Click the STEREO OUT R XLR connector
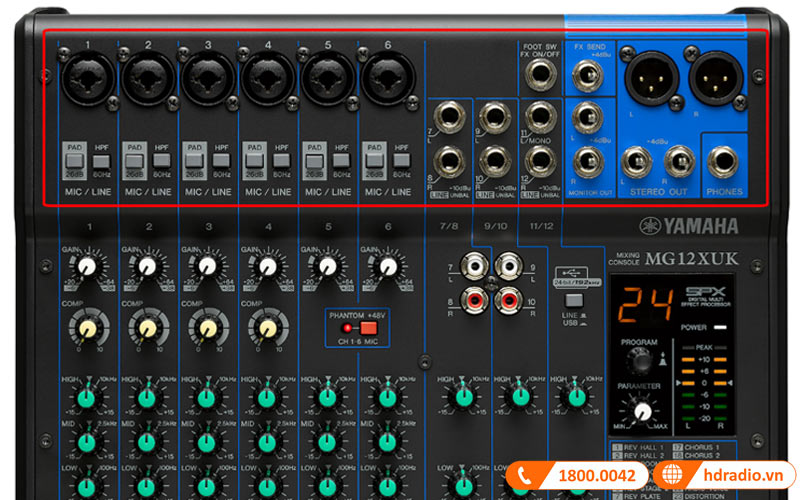Viewport: 800px width, 500px height. pos(716,78)
